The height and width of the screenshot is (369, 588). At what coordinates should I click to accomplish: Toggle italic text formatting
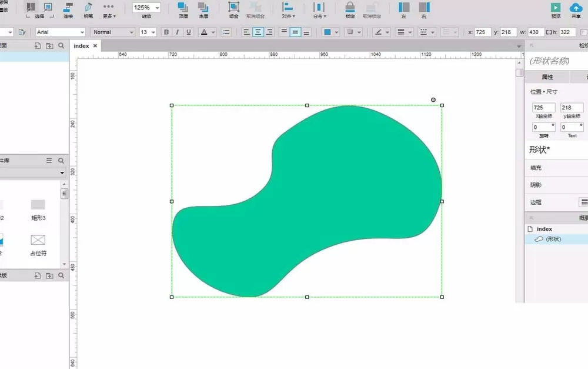click(178, 32)
